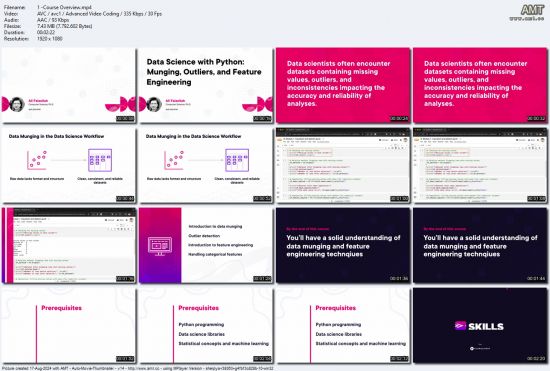Click the audio 'AAC / 93 Kbps' line

click(x=53, y=20)
